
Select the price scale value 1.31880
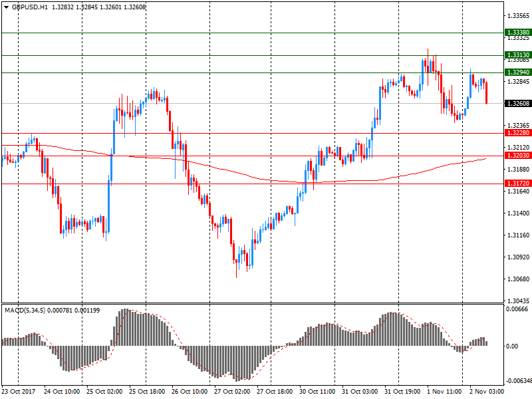pyautogui.click(x=519, y=170)
